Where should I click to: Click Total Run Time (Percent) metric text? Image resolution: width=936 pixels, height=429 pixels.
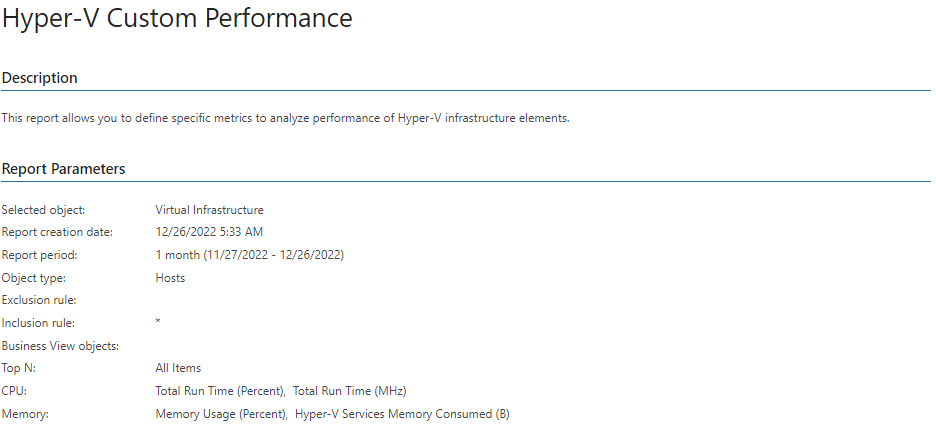[x=220, y=391]
